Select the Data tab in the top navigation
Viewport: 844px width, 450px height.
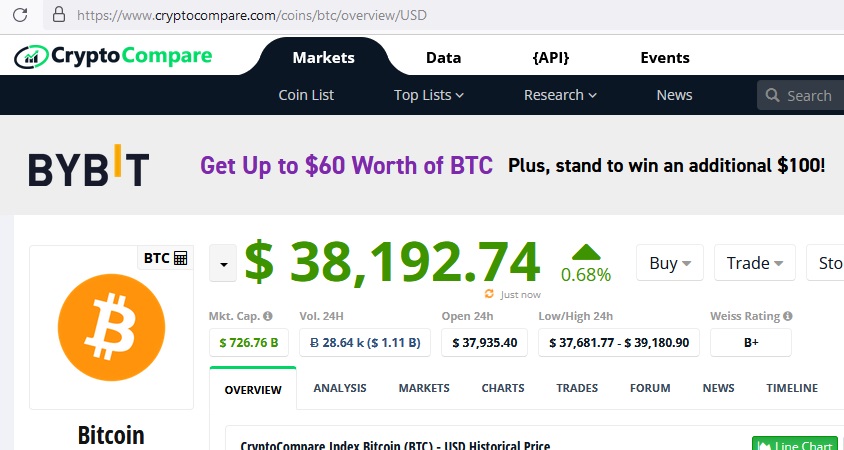[443, 58]
